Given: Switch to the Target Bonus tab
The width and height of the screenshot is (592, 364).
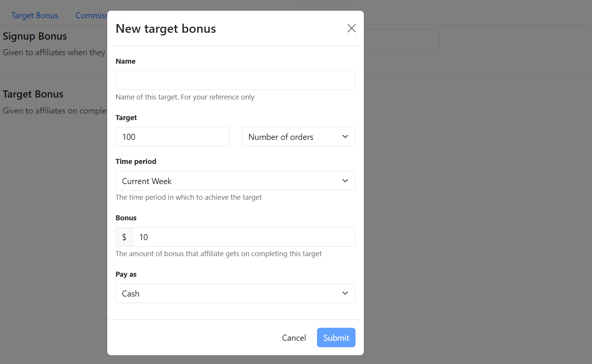Looking at the screenshot, I should click(x=35, y=16).
